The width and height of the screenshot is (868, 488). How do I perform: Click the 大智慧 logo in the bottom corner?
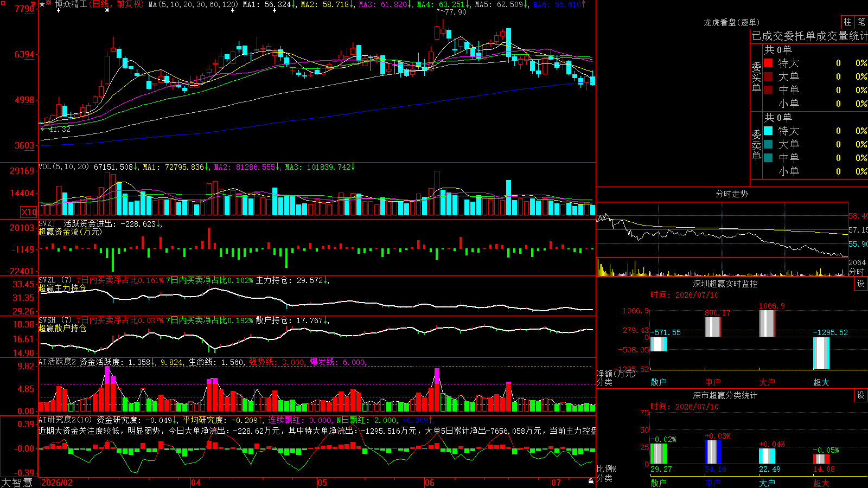coord(17,482)
